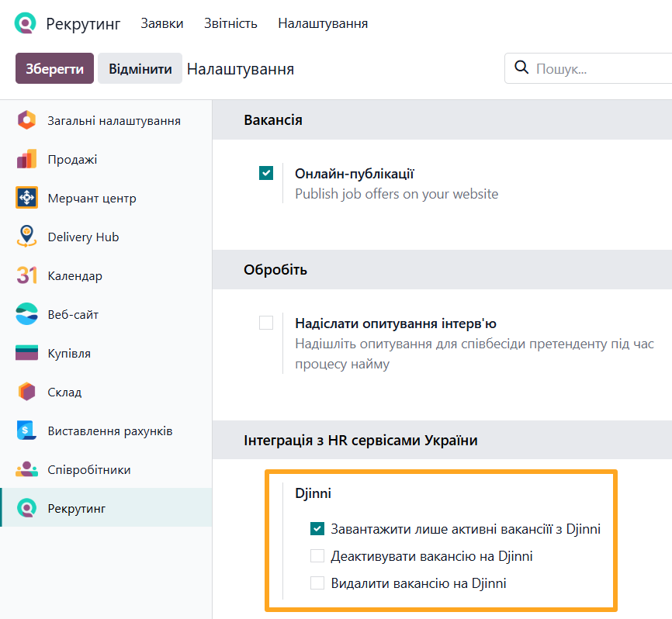Open Виставлення рахунків settings section
The width and height of the screenshot is (672, 619).
click(x=106, y=431)
